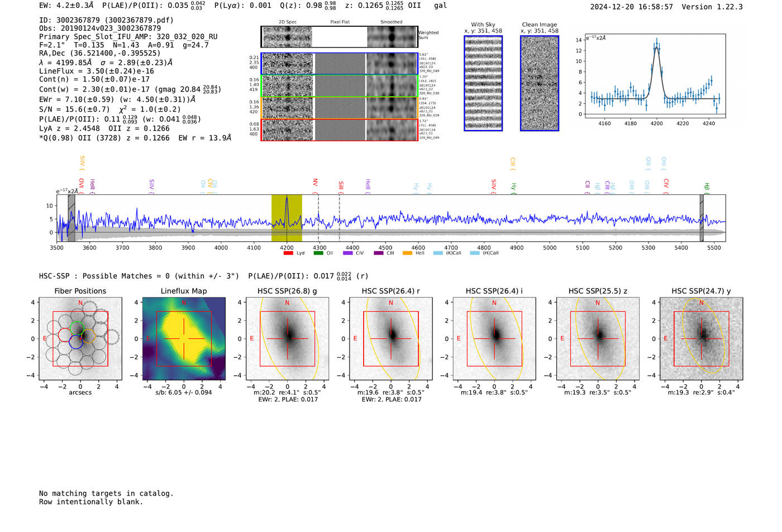Select the HSC SSP(24.7) y cutout
Image resolution: width=782 pixels, height=532 pixels.
(x=701, y=338)
